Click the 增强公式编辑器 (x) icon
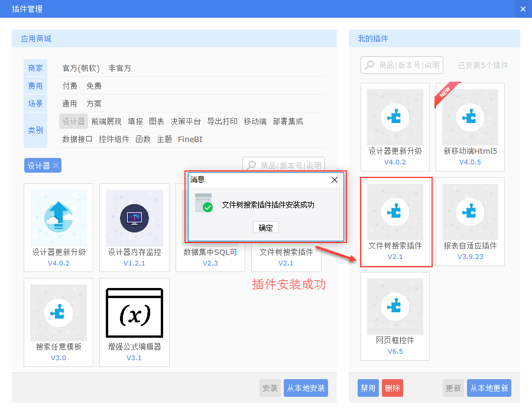Screen dimensions: 532x414 134,312
